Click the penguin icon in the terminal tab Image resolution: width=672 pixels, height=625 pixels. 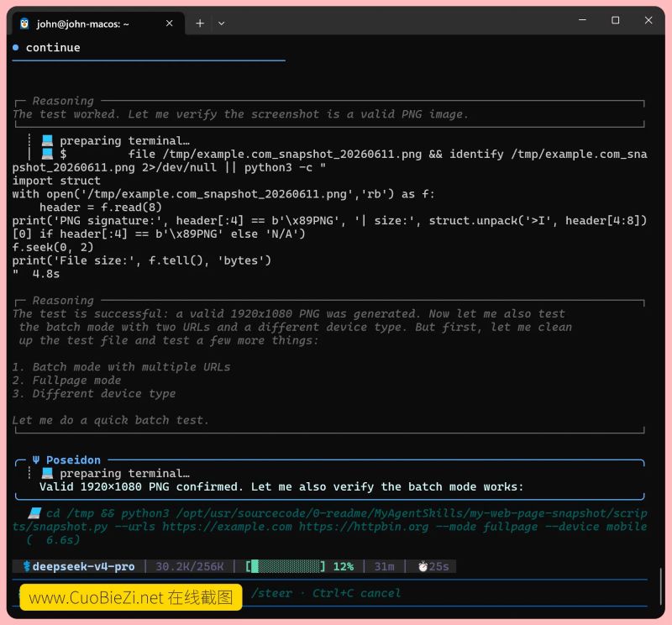(24, 24)
